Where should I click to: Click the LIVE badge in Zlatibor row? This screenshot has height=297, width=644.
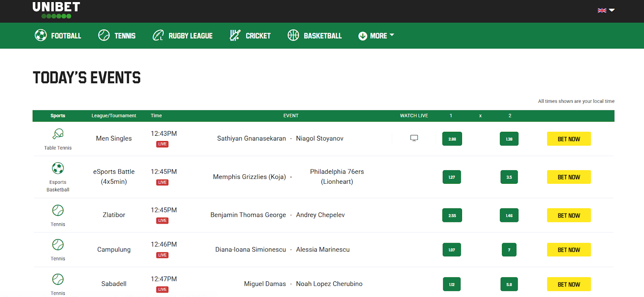tap(162, 220)
